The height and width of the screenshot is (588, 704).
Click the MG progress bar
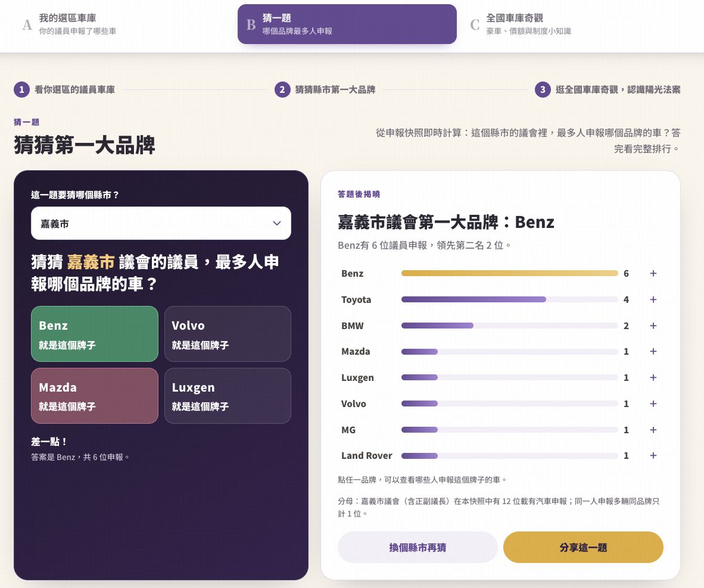[419, 430]
